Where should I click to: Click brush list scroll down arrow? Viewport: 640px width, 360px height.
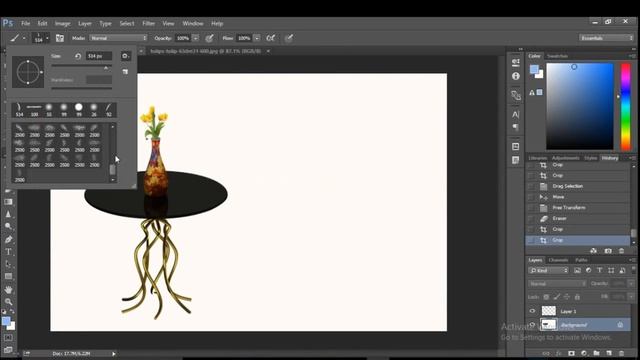tap(113, 180)
